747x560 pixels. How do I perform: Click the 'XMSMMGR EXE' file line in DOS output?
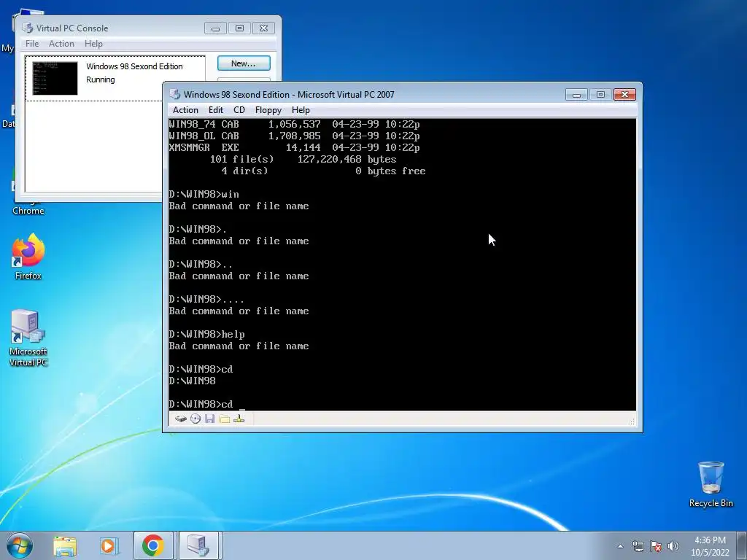[295, 147]
